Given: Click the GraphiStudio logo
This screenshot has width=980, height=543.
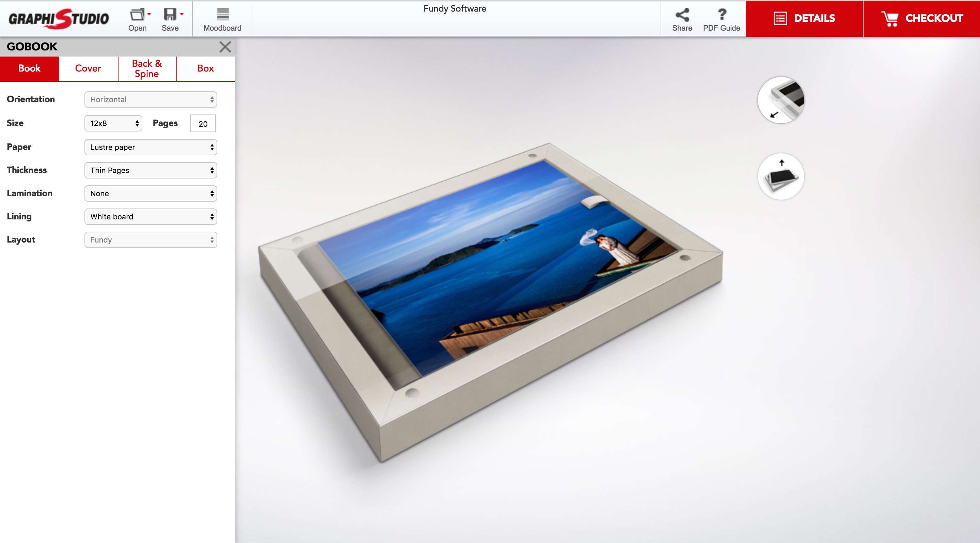Looking at the screenshot, I should (x=59, y=18).
